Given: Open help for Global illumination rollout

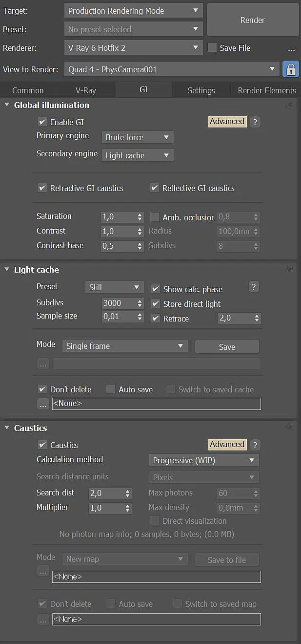Looking at the screenshot, I should [x=255, y=122].
